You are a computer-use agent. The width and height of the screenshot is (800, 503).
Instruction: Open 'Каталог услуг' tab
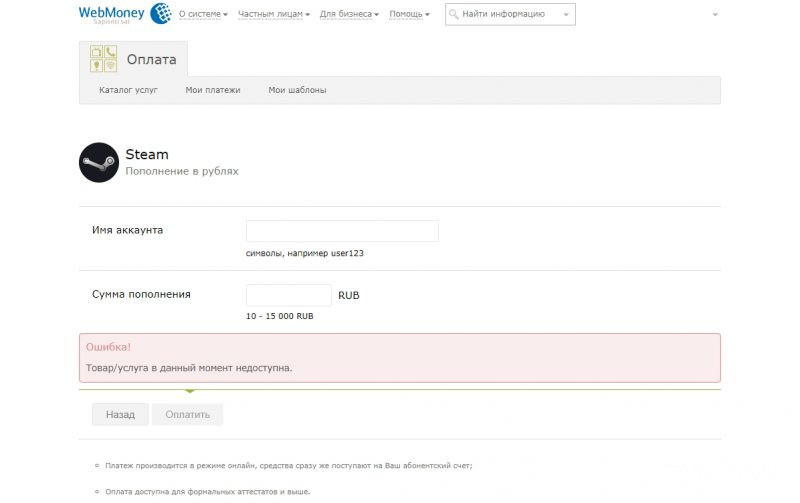(x=128, y=90)
